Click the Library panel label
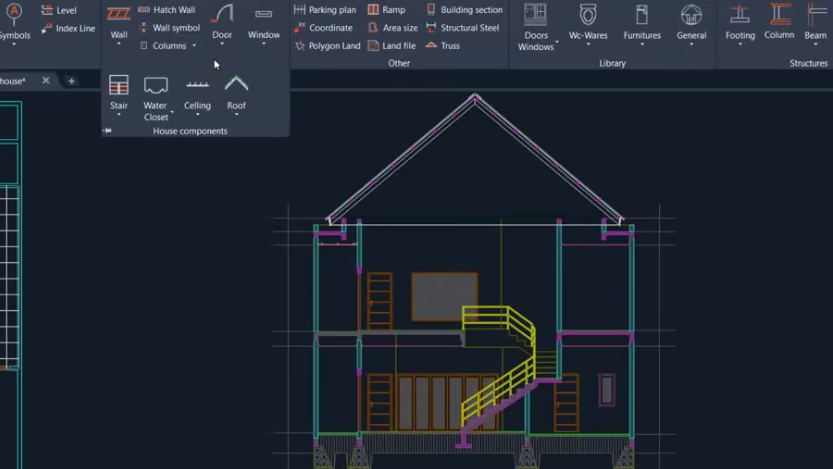Viewport: 833px width, 469px height. click(612, 63)
